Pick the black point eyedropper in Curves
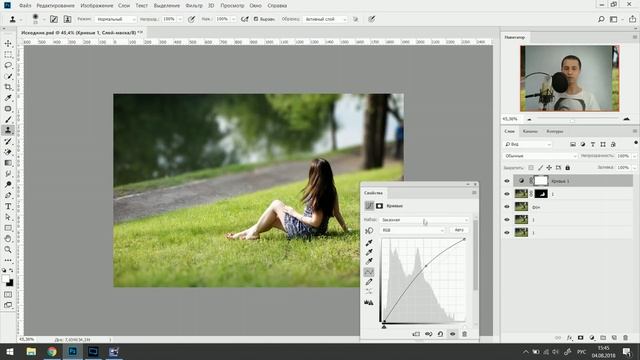 pyautogui.click(x=369, y=242)
